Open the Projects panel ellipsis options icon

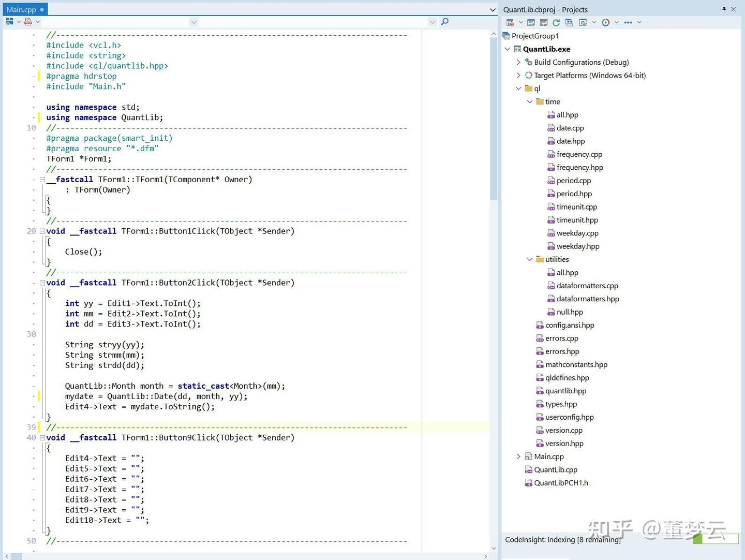coord(628,22)
